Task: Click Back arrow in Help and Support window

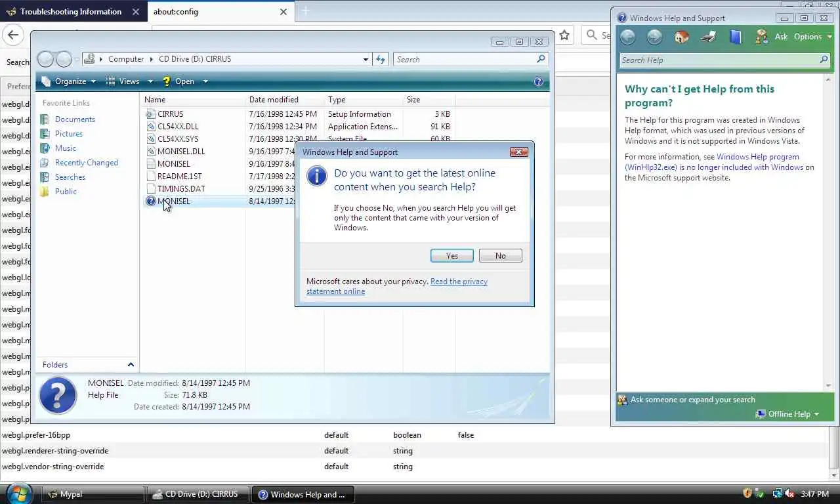Action: click(x=628, y=37)
